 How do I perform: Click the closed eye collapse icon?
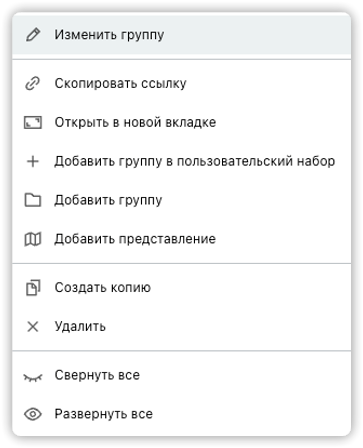coord(33,377)
